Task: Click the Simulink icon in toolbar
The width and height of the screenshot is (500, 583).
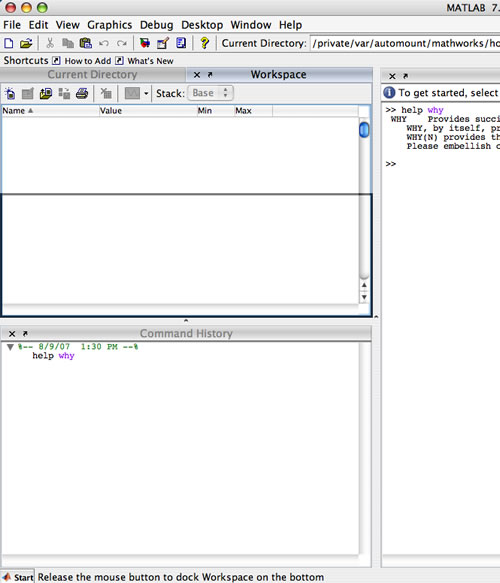Action: [x=145, y=43]
